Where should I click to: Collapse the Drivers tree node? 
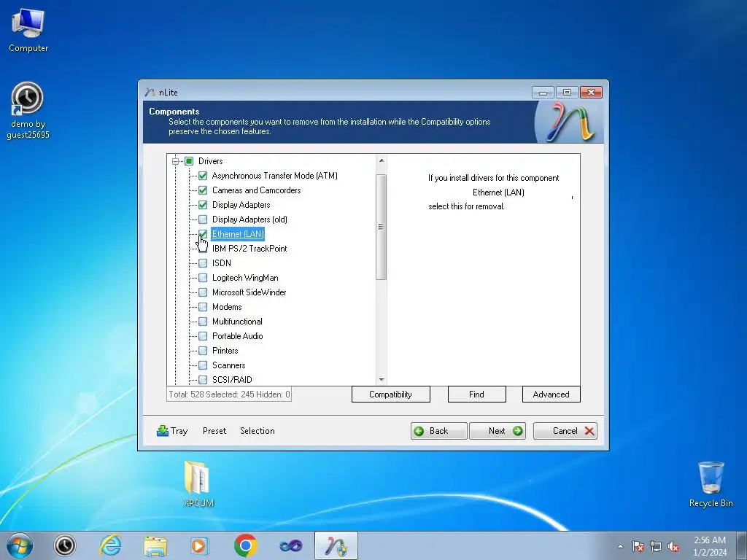point(175,161)
